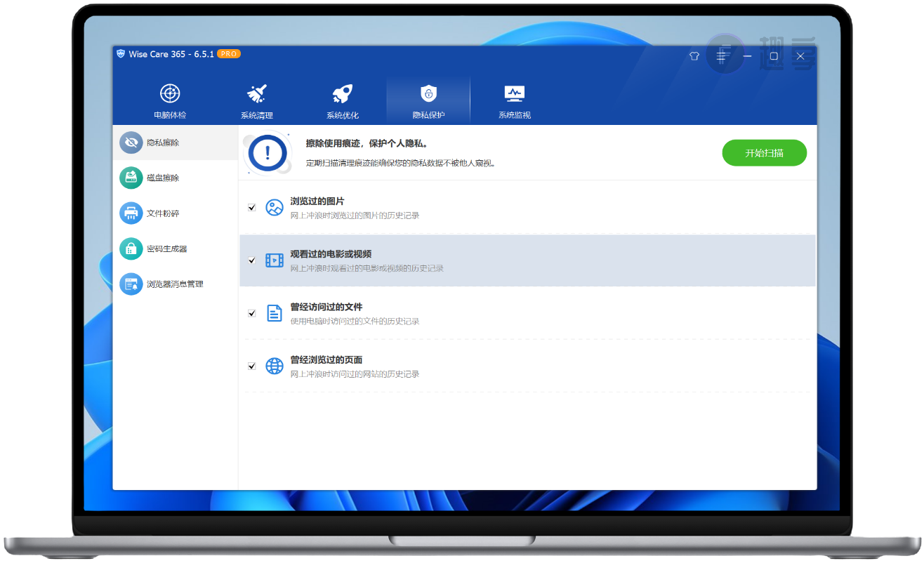924x563 pixels.
Task: Open the 系统清理 broom icon
Action: tap(256, 93)
